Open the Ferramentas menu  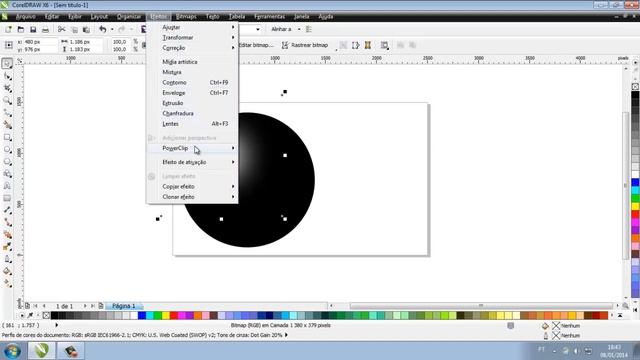pos(269,17)
